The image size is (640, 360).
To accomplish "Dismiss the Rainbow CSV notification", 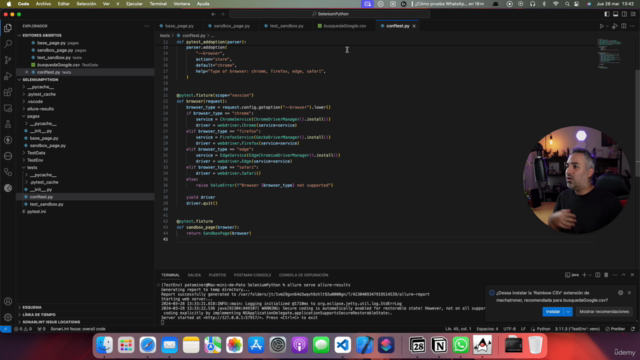I will coord(629,293).
